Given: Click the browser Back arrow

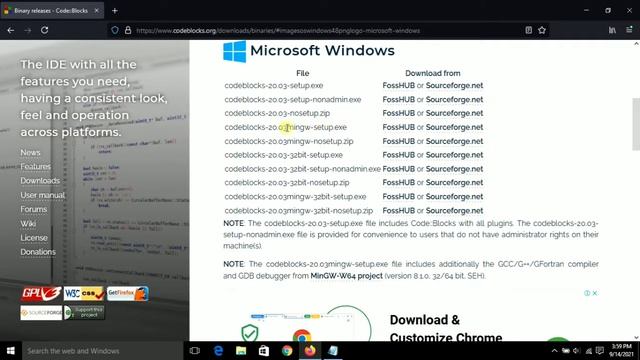Looking at the screenshot, I should 11,30.
